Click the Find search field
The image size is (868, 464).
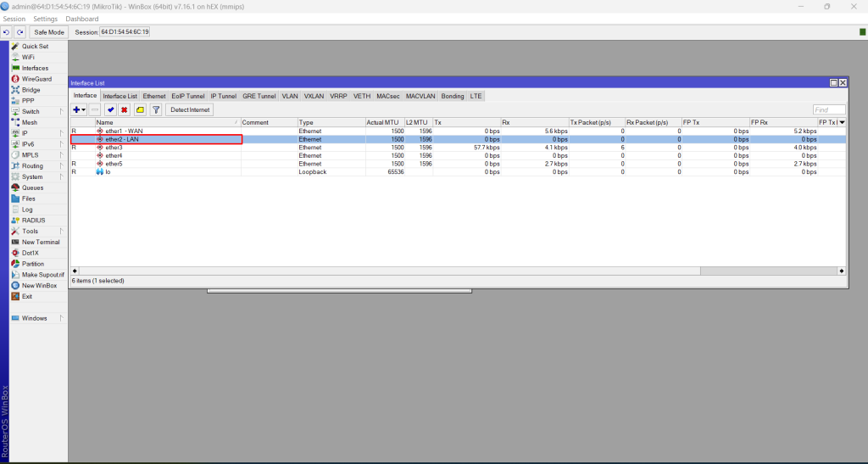(829, 109)
